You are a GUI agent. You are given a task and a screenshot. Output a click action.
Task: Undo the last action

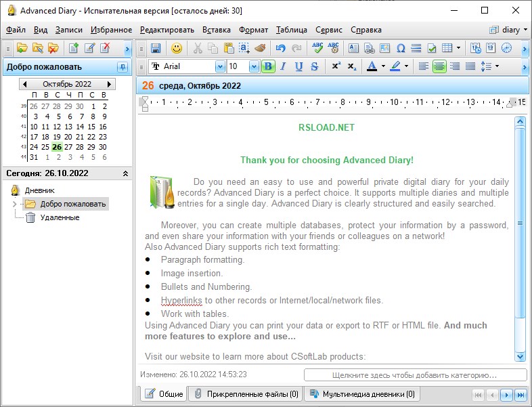[x=280, y=48]
